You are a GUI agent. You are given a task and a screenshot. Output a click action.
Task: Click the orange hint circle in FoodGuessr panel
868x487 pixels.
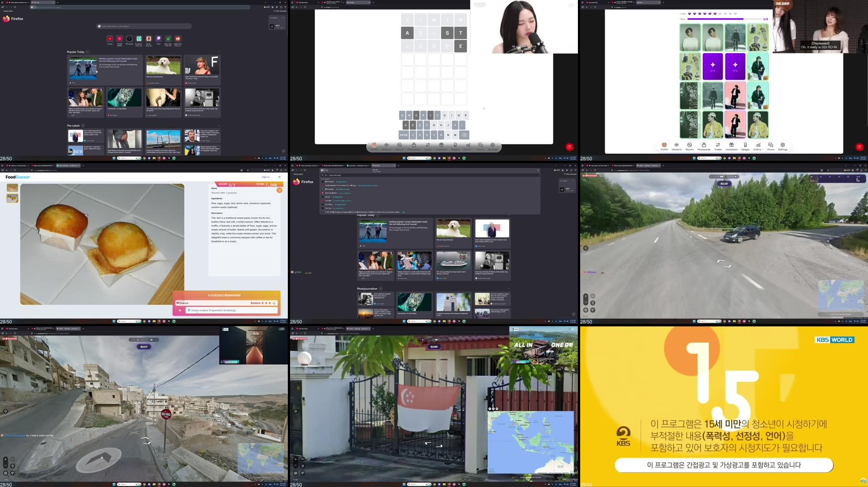(x=279, y=190)
